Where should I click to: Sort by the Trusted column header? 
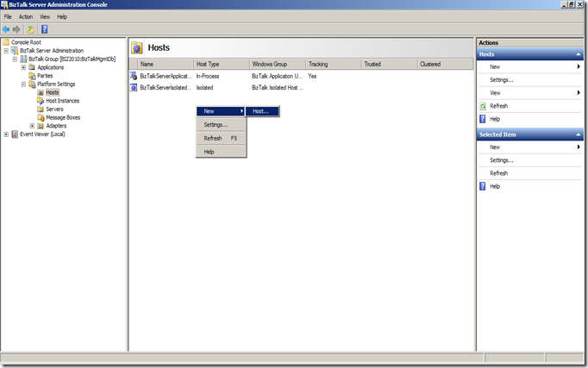[x=390, y=64]
